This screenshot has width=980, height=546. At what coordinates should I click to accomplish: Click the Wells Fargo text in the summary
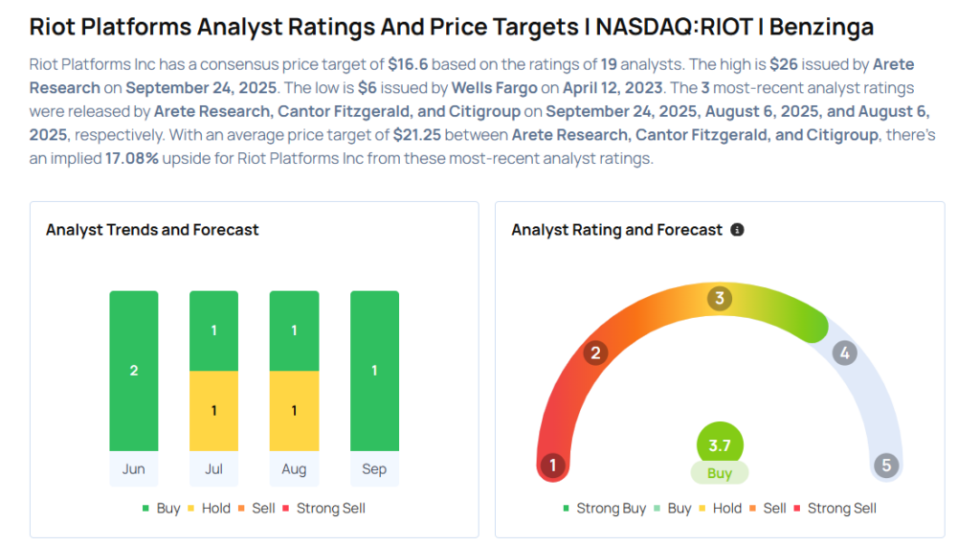click(x=494, y=89)
